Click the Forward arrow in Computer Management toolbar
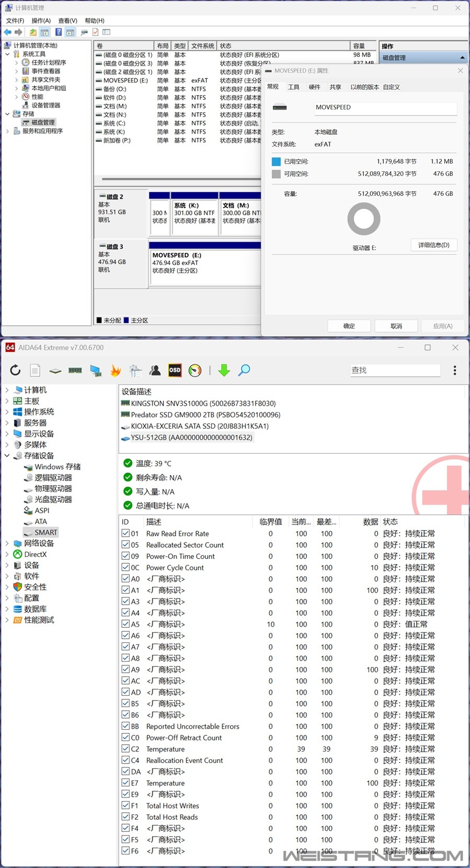This screenshot has width=470, height=868. click(x=18, y=32)
